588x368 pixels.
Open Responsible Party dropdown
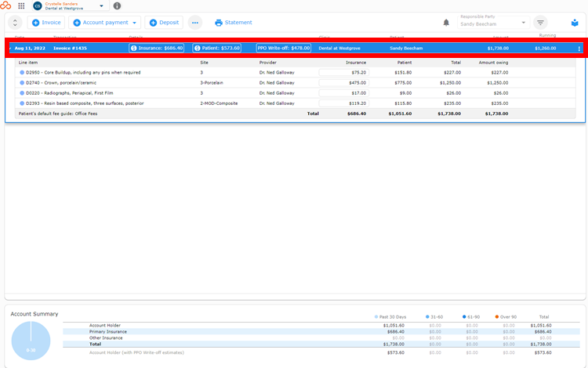pyautogui.click(x=493, y=23)
